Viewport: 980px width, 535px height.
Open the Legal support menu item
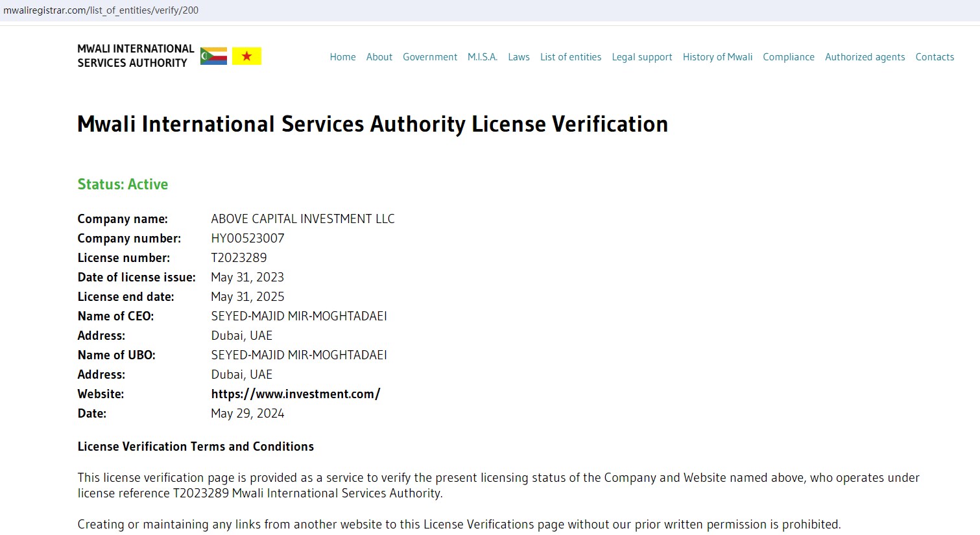point(641,57)
